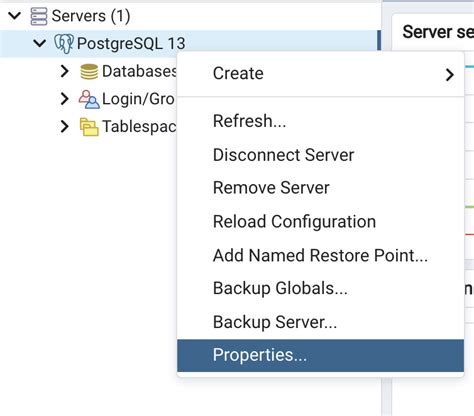The height and width of the screenshot is (416, 474).
Task: Open the Create submenu arrow
Action: (450, 75)
